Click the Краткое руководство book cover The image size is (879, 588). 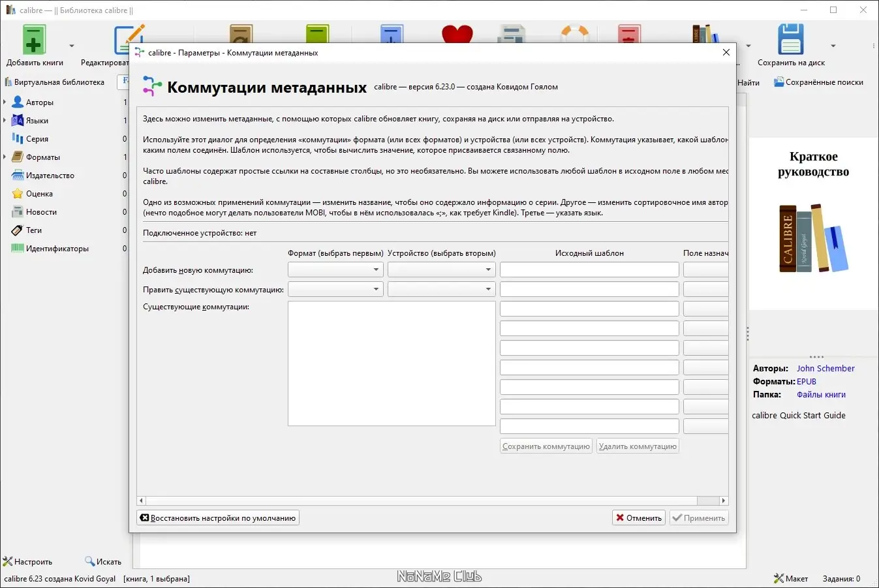point(813,223)
